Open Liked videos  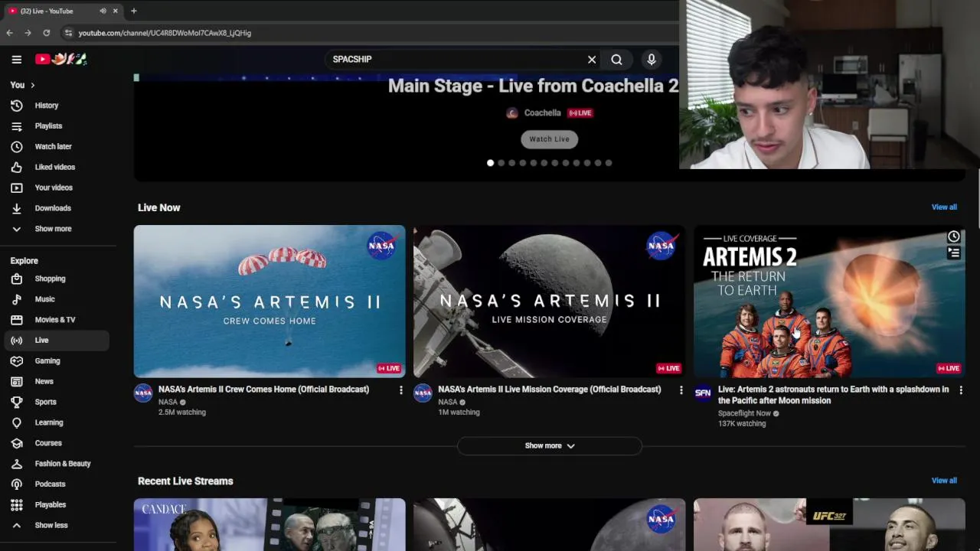pyautogui.click(x=56, y=168)
